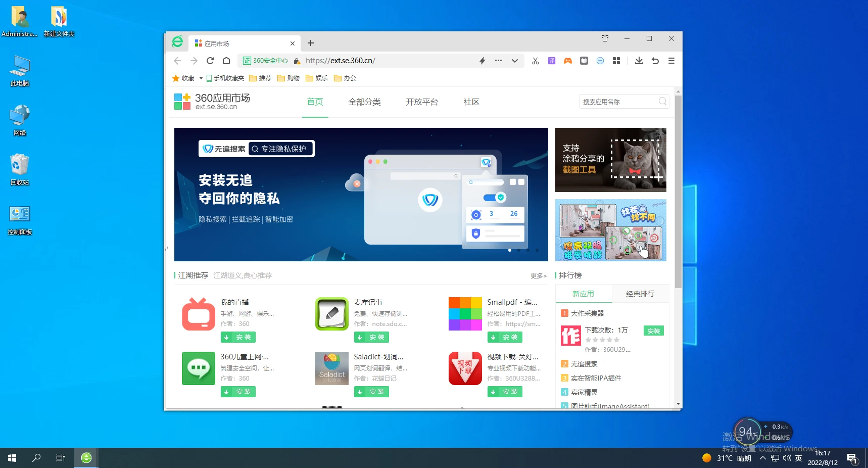The height and width of the screenshot is (468, 868).
Task: Click the 360应用市场 logo
Action: [212, 102]
